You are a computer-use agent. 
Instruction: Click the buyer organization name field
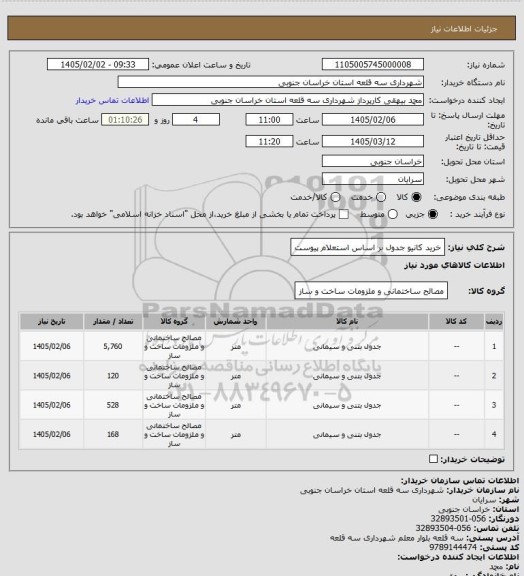(x=270, y=82)
